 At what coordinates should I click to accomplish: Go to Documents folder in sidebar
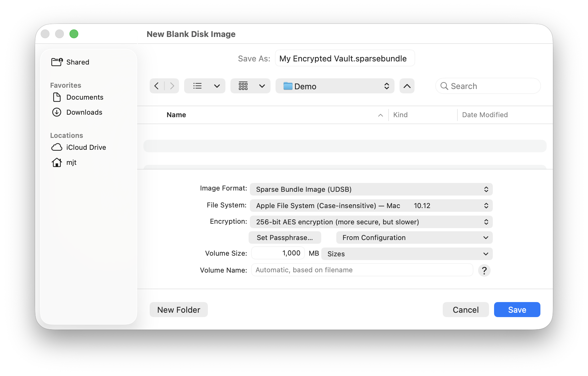point(85,97)
